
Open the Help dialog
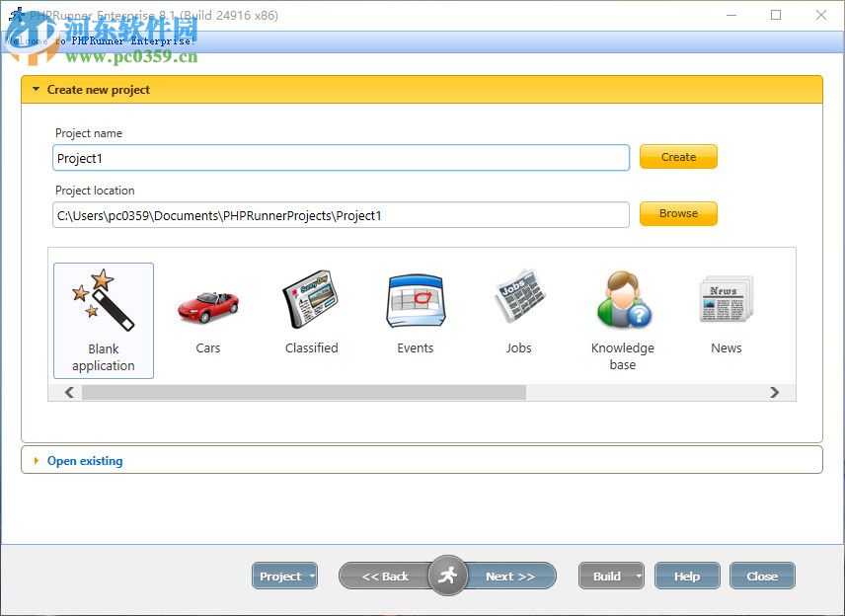coord(687,576)
